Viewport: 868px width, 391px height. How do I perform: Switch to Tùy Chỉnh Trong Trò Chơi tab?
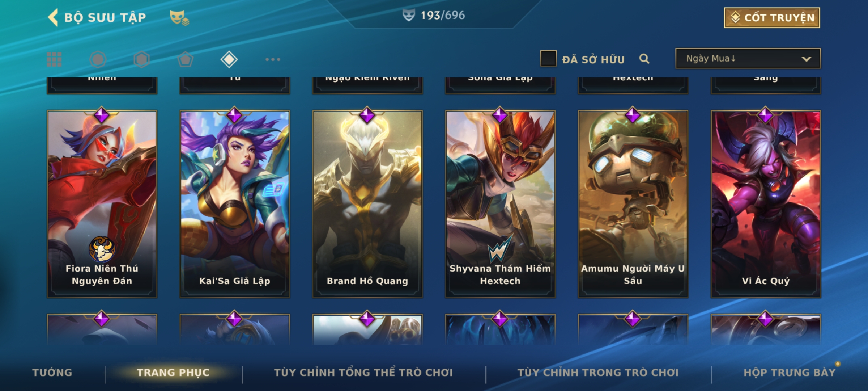click(598, 373)
